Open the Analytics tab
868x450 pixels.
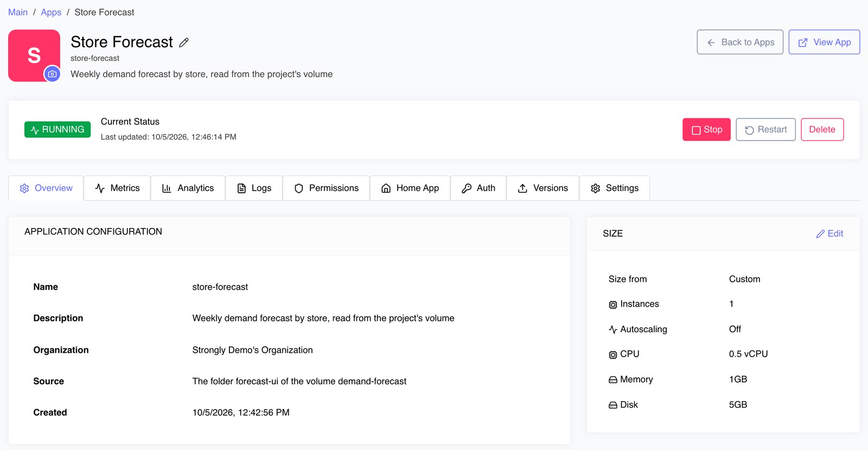pyautogui.click(x=188, y=188)
